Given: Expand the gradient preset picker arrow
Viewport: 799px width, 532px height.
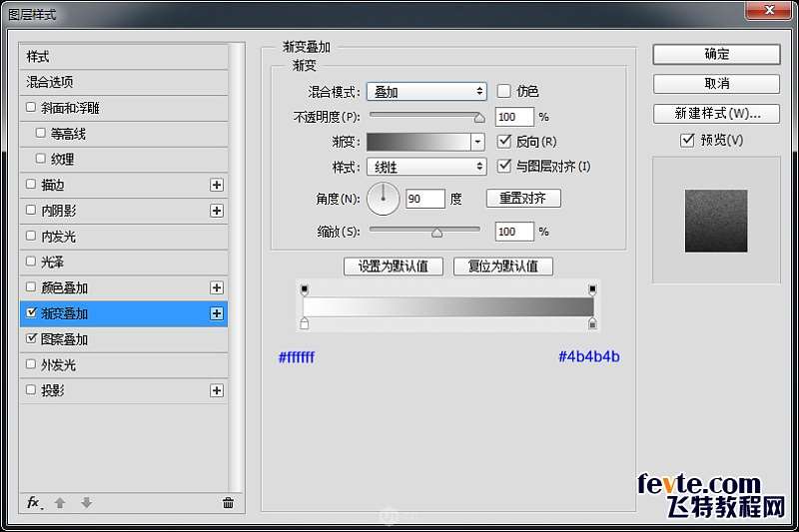Looking at the screenshot, I should coord(478,142).
